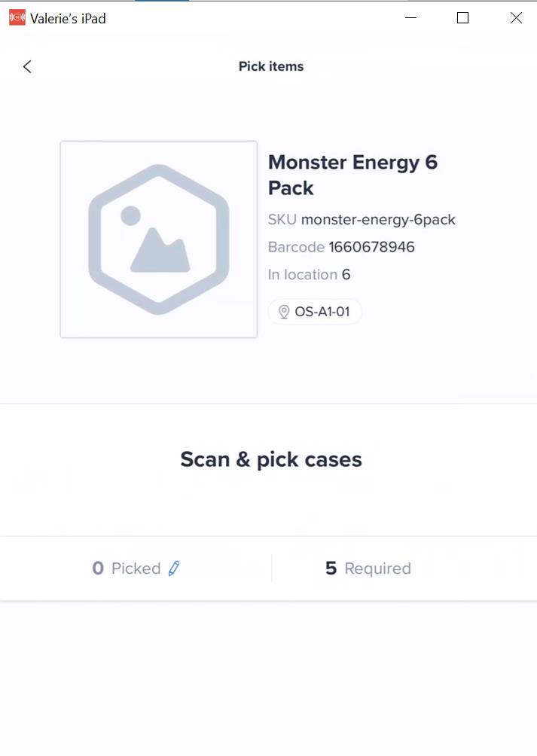Image resolution: width=537 pixels, height=756 pixels.
Task: Click the location pin icon beside OS-A1-01
Action: pyautogui.click(x=284, y=312)
